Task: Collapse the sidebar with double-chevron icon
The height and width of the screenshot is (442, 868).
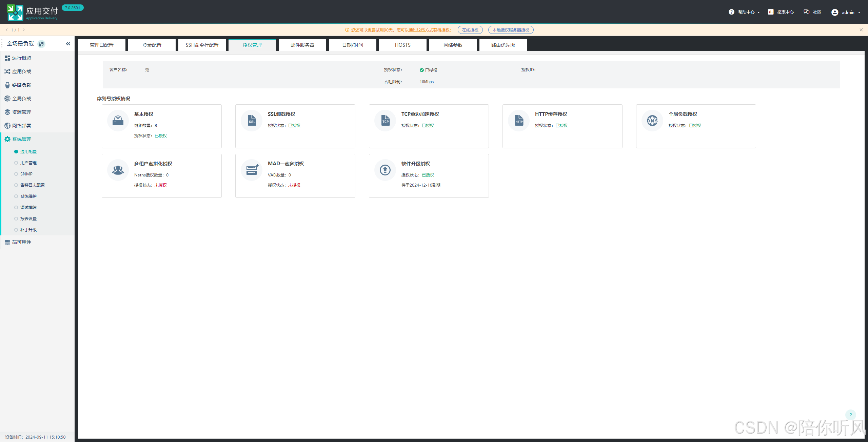Action: pyautogui.click(x=68, y=44)
